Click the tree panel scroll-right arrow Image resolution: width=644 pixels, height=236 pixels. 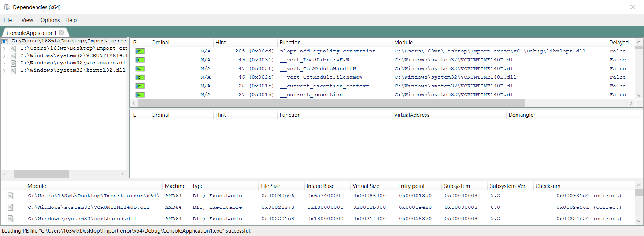pyautogui.click(x=123, y=174)
